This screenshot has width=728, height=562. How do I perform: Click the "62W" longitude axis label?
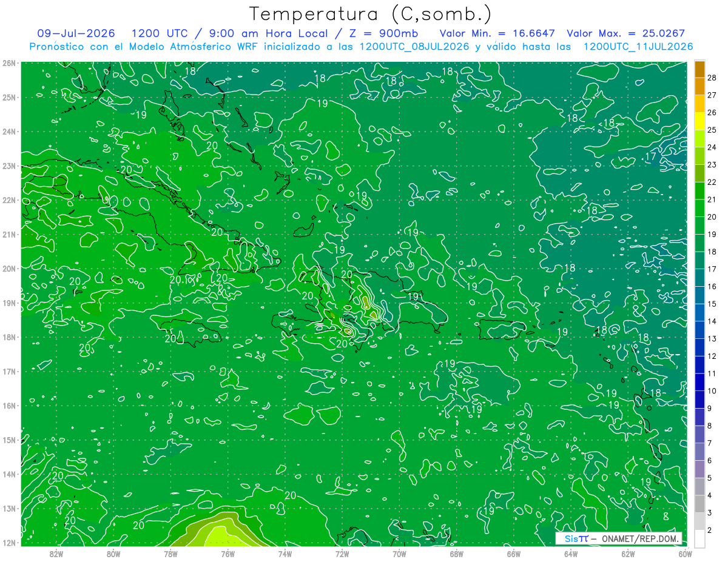coord(628,553)
